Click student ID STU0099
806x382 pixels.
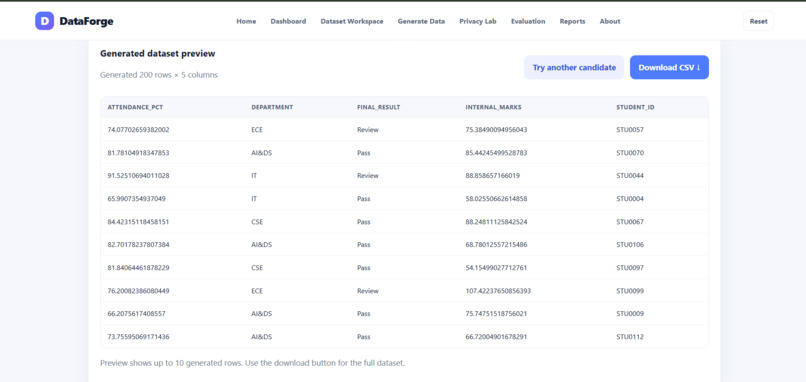click(630, 291)
